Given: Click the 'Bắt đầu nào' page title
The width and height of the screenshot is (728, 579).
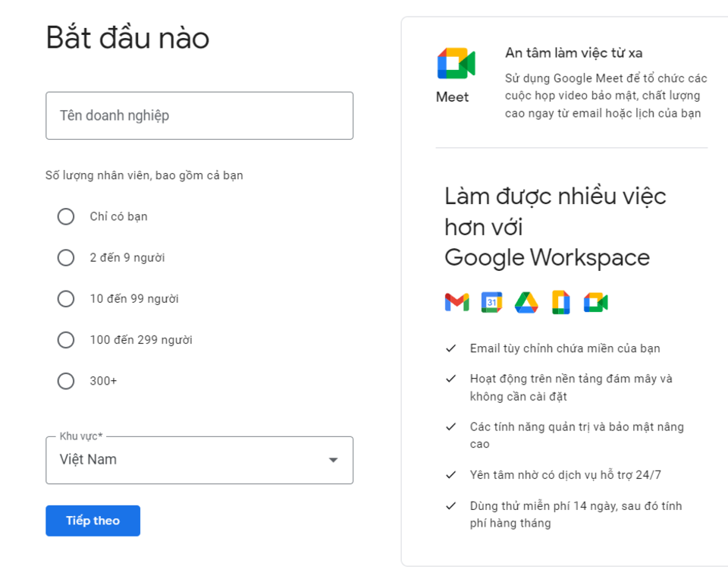Looking at the screenshot, I should pos(127,38).
